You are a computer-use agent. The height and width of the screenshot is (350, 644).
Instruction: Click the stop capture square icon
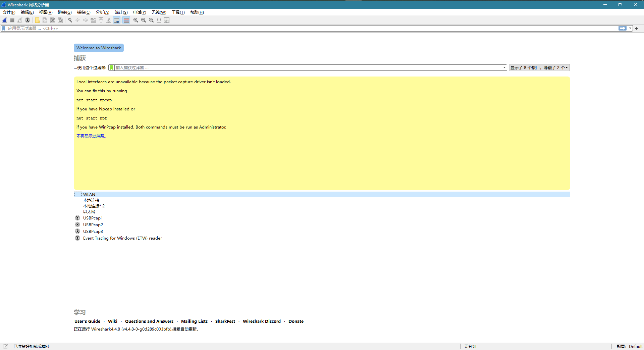pos(12,20)
